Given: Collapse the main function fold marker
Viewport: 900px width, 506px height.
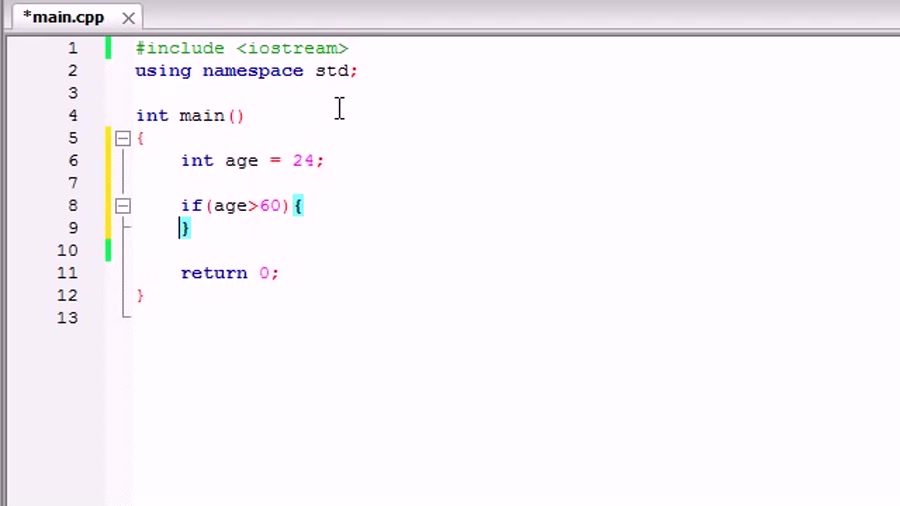Looking at the screenshot, I should pos(123,138).
